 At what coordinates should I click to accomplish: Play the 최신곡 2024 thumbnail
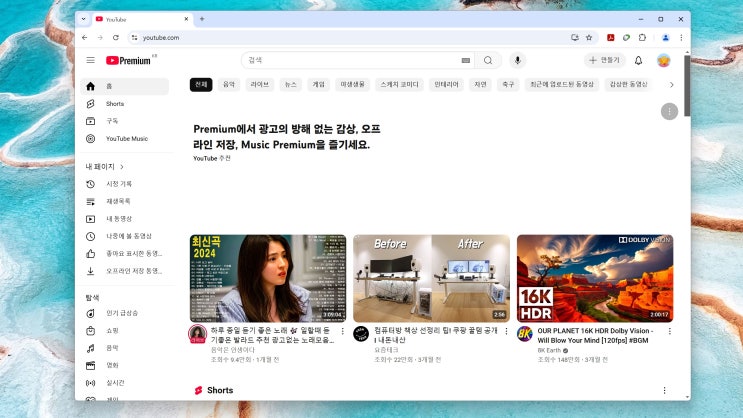tap(268, 278)
